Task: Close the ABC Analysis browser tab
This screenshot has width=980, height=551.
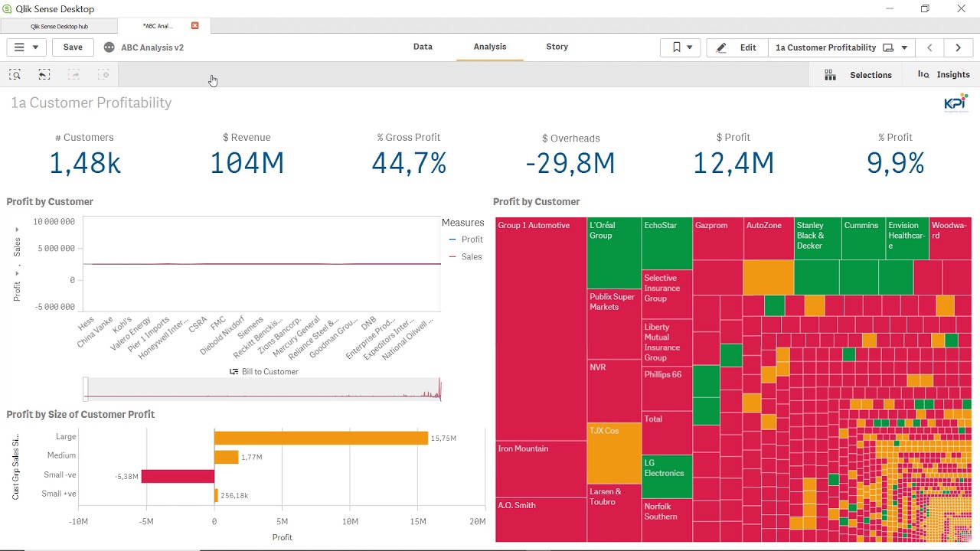Action: (194, 26)
